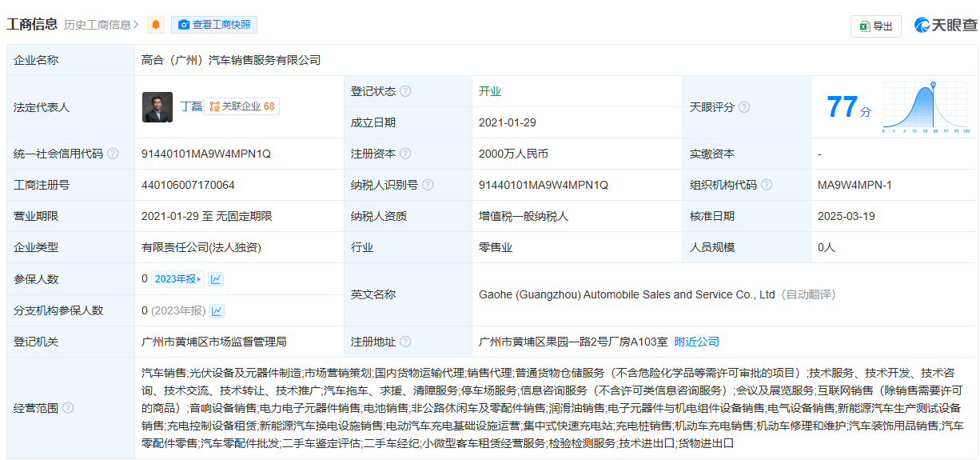Select address 广州市黄埔区果园一路2号厂房A103室
Image resolution: width=980 pixels, height=460 pixels.
[573, 342]
